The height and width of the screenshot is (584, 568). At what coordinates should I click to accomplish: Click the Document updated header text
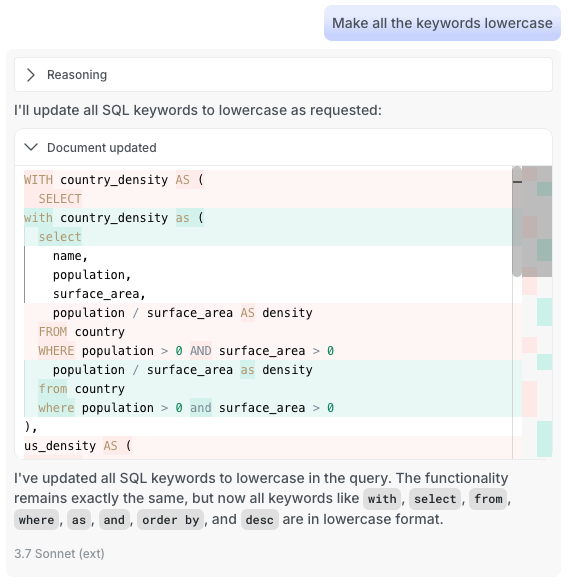102,148
